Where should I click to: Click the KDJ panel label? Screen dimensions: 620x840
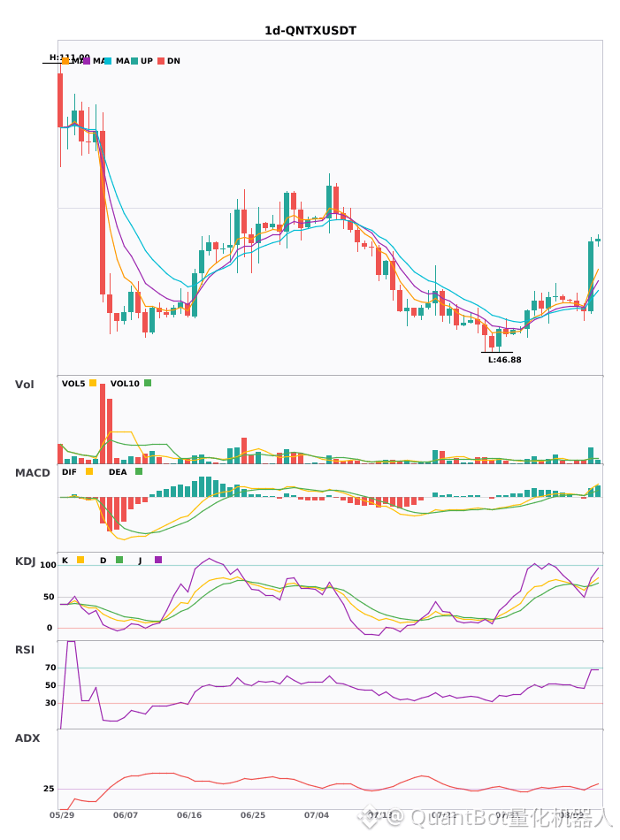[x=25, y=561]
